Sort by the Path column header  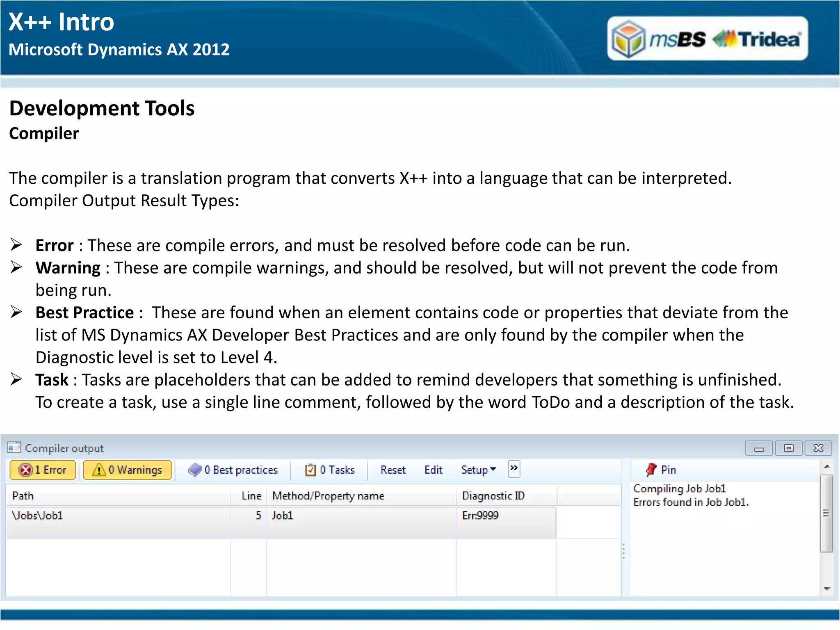(118, 495)
